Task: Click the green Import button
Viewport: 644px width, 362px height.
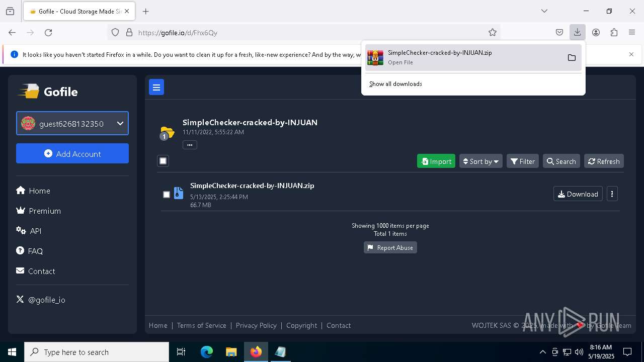Action: pyautogui.click(x=436, y=161)
